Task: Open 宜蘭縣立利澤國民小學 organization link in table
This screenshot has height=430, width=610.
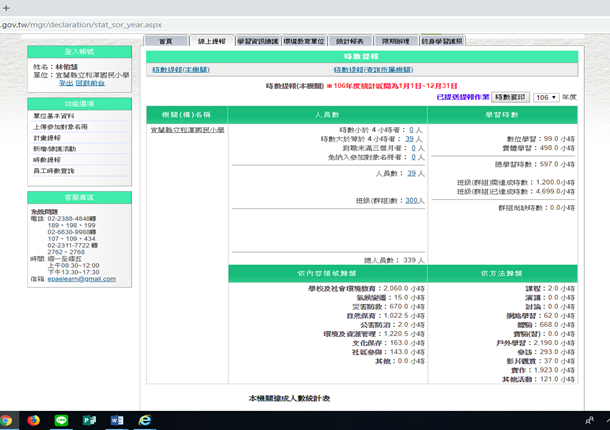Action: (188, 130)
